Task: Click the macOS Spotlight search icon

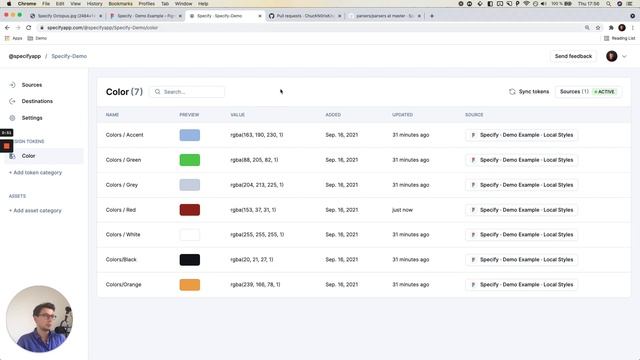Action: (608, 4)
